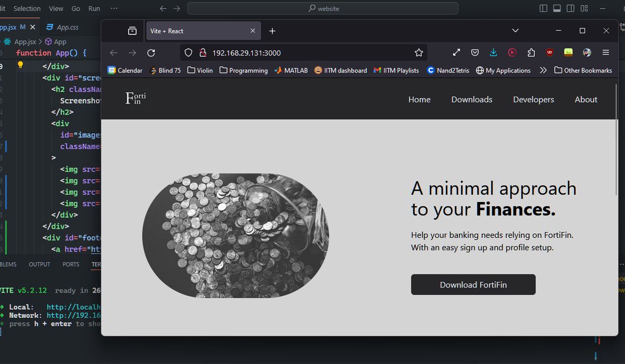Open the Firefox hamburger application menu
625x364 pixels.
point(606,53)
